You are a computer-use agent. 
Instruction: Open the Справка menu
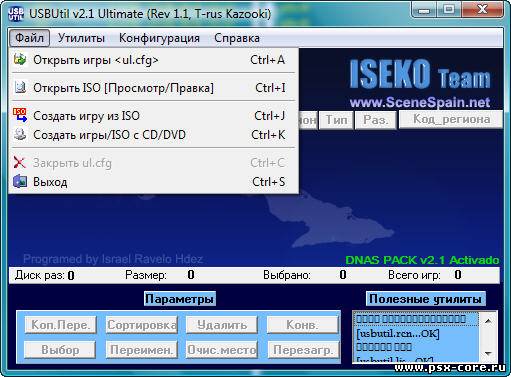237,38
